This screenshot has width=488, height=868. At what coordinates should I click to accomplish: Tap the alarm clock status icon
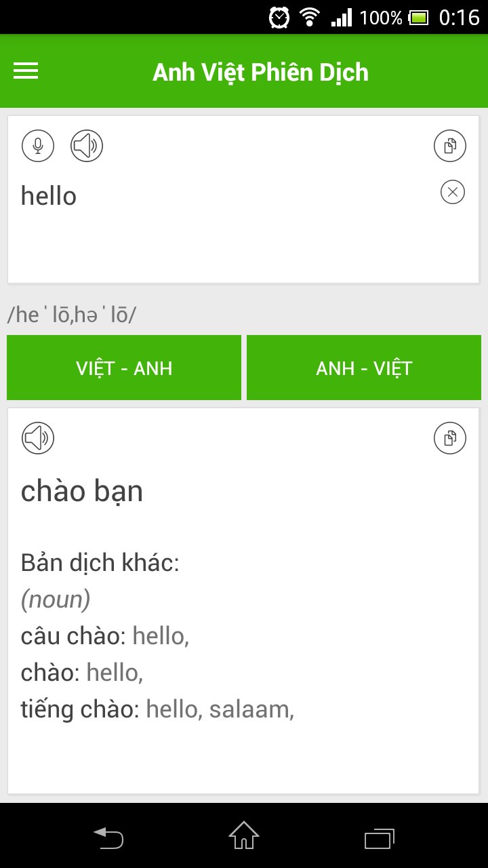279,16
